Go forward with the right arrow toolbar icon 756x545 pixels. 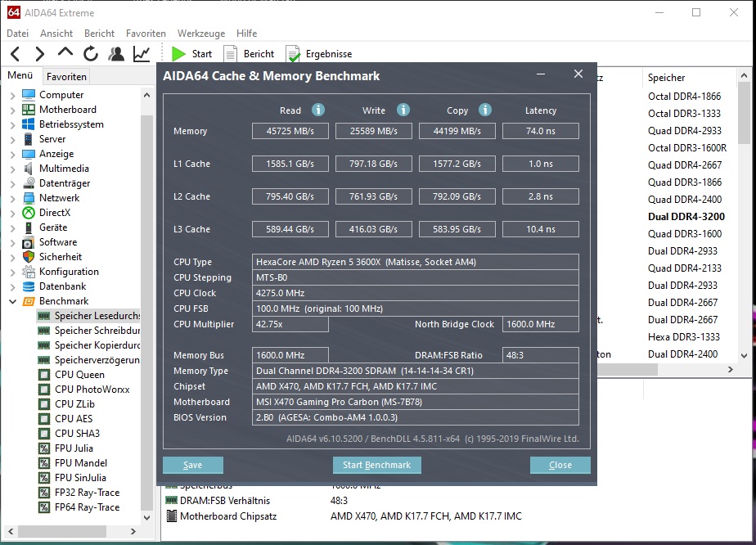tap(39, 53)
